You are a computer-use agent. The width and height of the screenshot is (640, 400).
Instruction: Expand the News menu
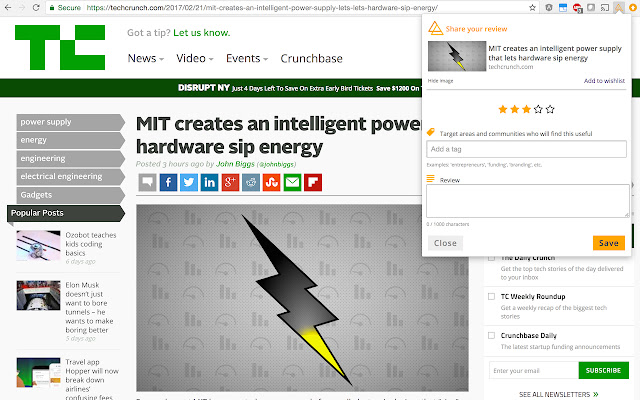(x=146, y=58)
